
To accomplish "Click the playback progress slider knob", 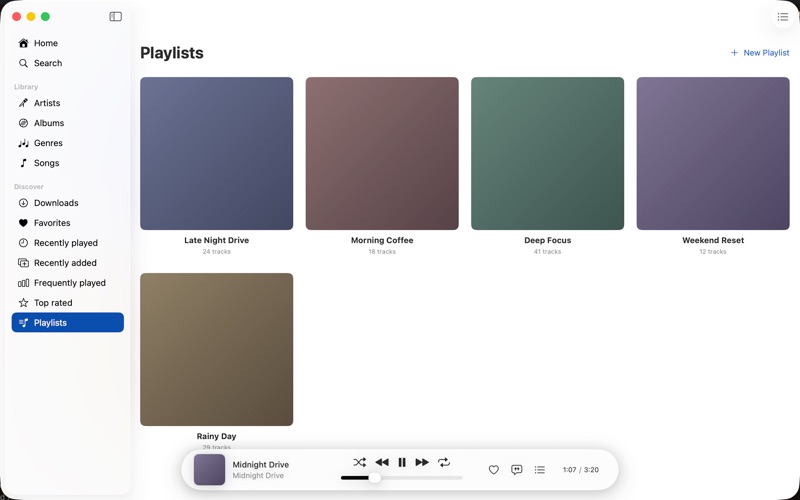I will (x=374, y=478).
